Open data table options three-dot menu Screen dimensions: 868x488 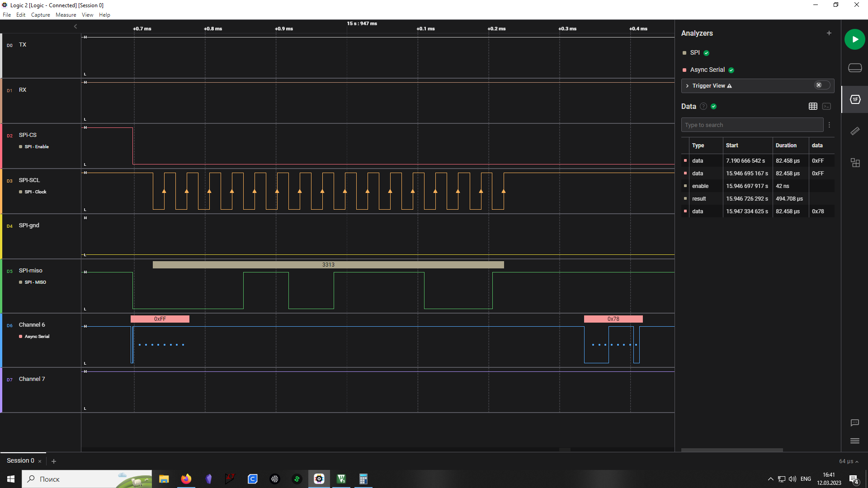click(x=829, y=125)
